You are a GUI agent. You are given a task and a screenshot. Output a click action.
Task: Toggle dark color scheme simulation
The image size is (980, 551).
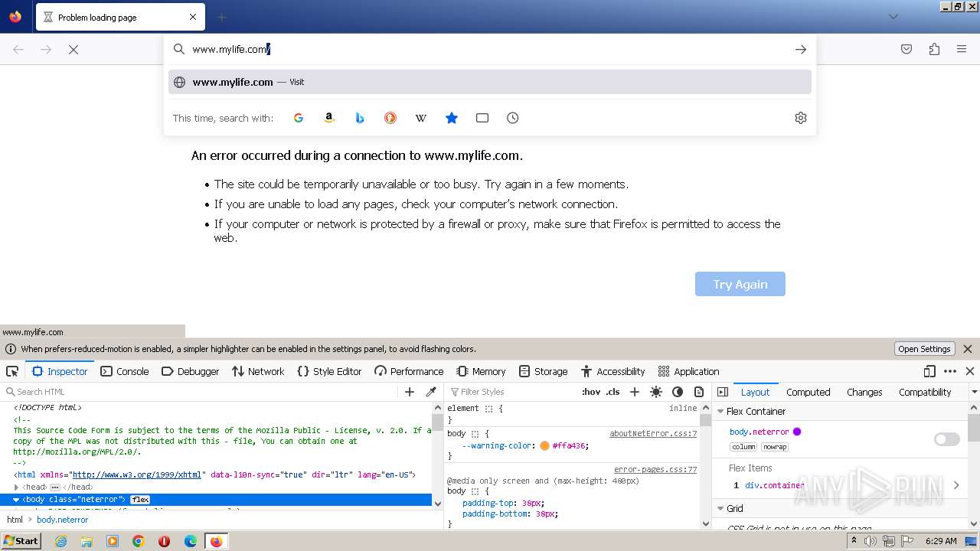pyautogui.click(x=678, y=392)
